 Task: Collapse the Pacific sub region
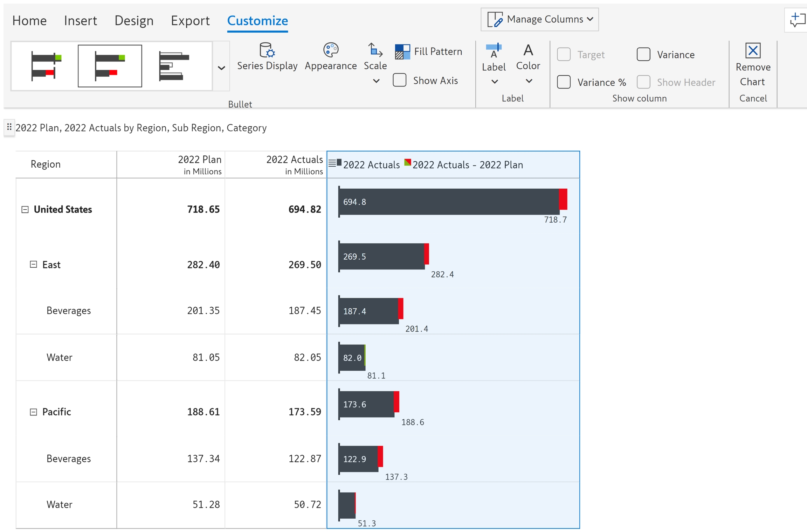(33, 412)
